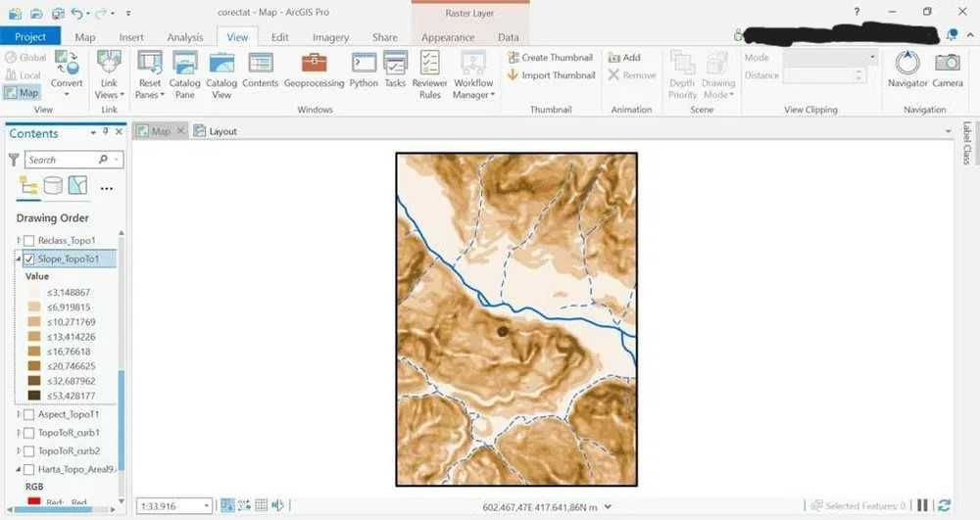Enable the Reclass_Topo1 layer checkbox

(x=28, y=241)
